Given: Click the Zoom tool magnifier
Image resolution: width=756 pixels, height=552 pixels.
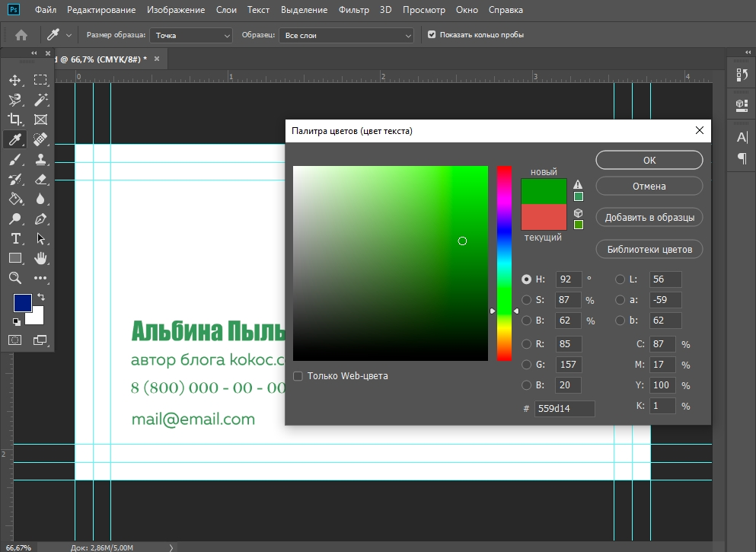Looking at the screenshot, I should 14,278.
